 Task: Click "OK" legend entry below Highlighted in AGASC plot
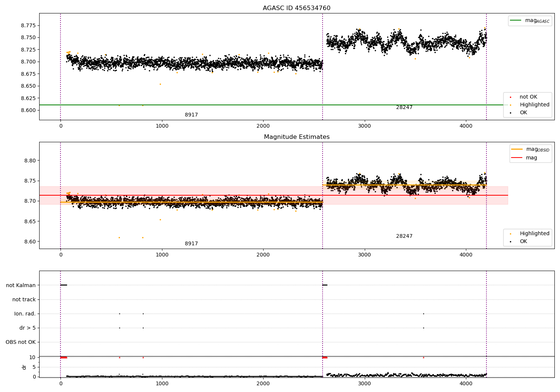519,113
